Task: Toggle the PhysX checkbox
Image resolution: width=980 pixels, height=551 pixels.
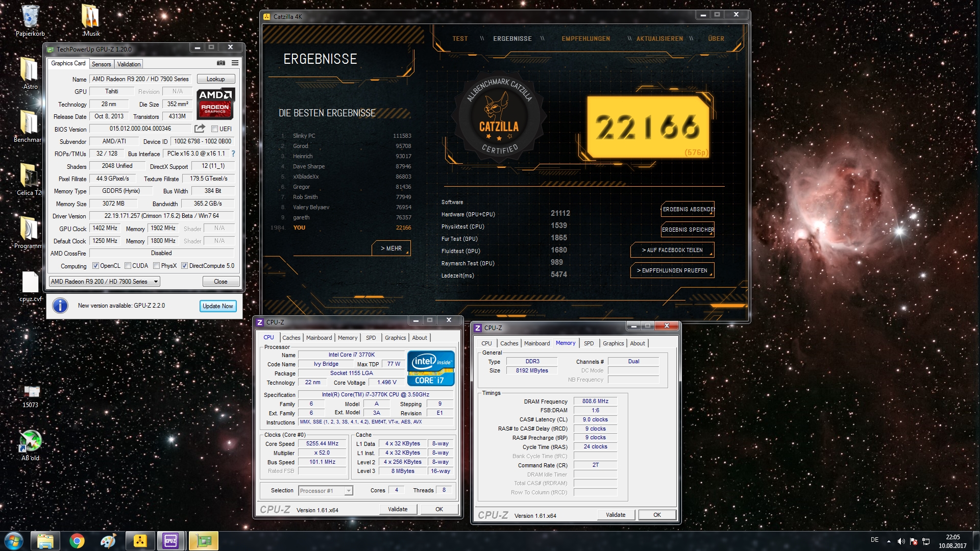Action: [157, 266]
